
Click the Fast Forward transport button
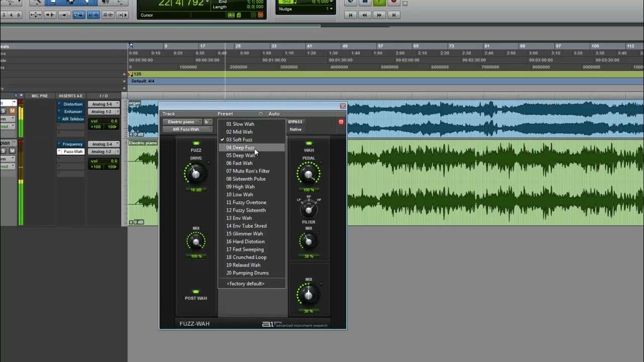pos(379,15)
